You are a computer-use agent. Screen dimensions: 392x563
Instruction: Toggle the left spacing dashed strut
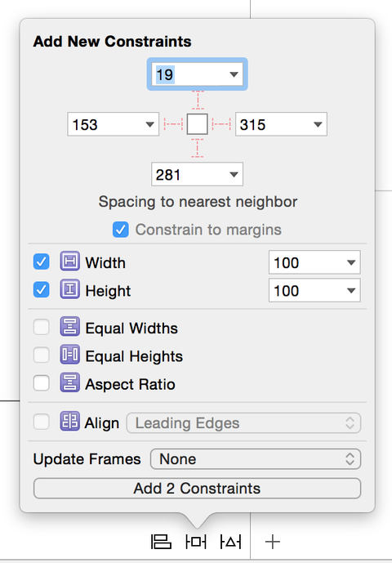173,124
